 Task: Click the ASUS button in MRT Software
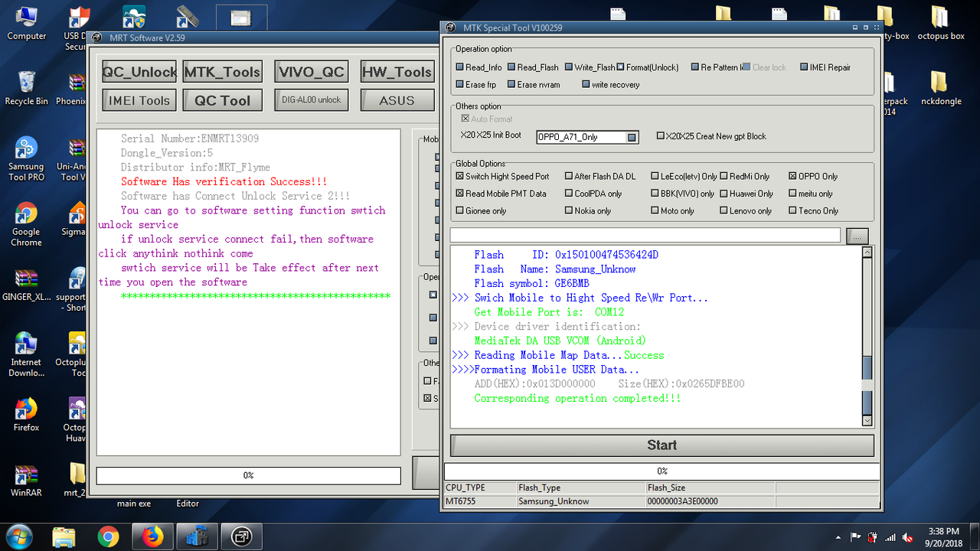tap(397, 100)
